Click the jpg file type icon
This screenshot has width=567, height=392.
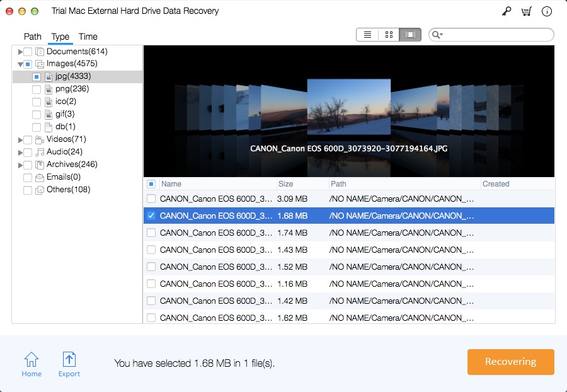click(49, 77)
